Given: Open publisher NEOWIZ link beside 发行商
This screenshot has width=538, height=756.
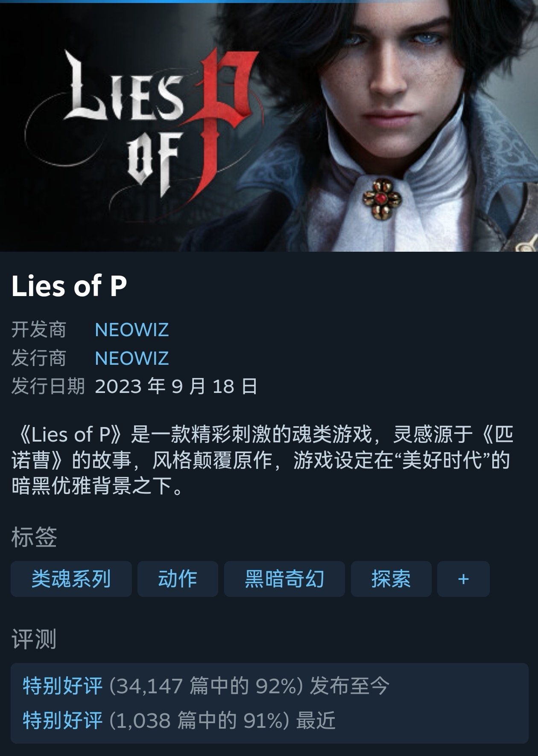Looking at the screenshot, I should point(132,358).
